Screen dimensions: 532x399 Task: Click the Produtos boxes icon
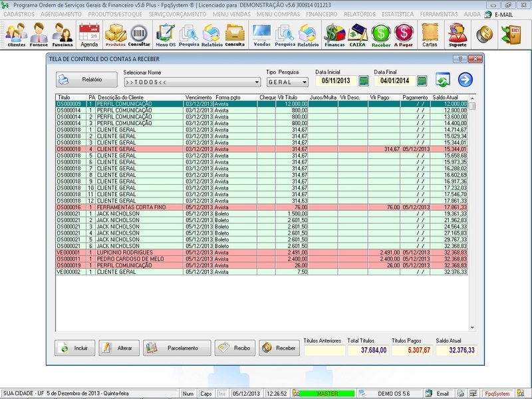116,35
